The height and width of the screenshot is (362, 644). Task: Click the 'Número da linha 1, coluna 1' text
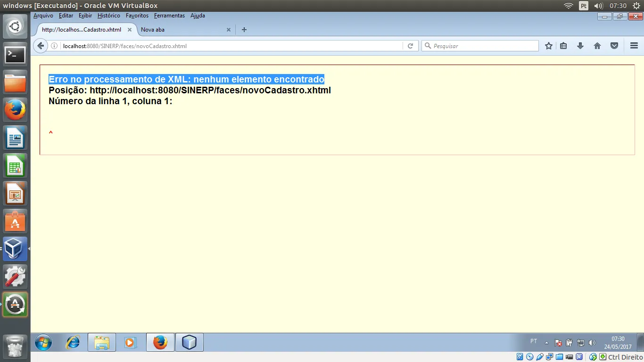click(110, 101)
